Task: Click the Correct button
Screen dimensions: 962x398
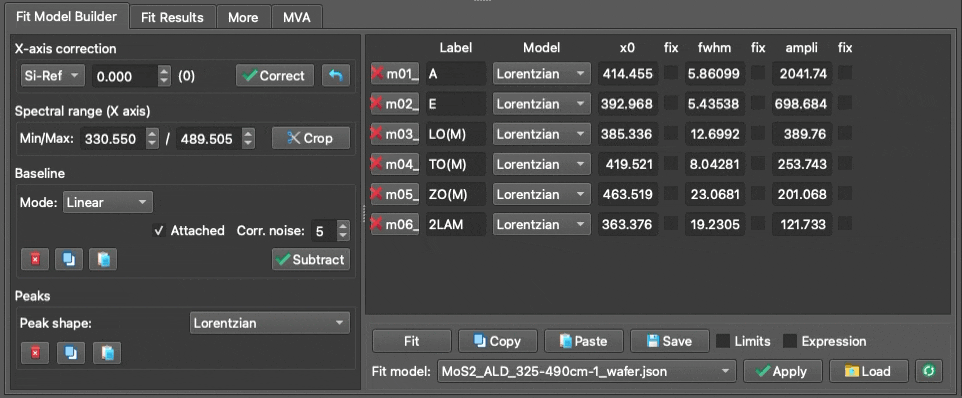Action: pos(275,76)
